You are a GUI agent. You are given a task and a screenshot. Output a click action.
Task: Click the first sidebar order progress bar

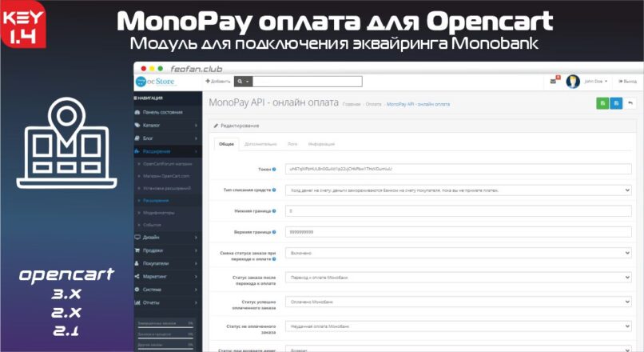pos(165,328)
